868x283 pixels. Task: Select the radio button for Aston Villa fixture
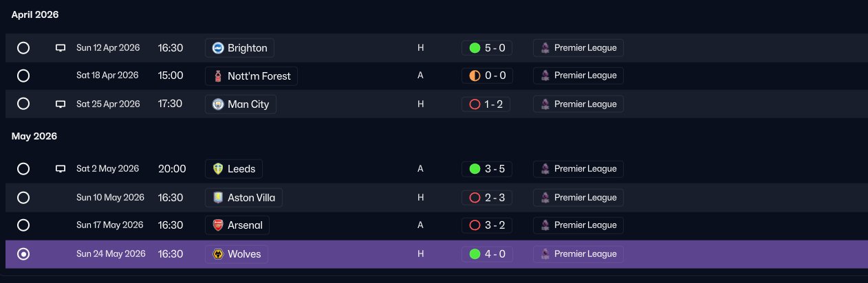[x=23, y=198]
